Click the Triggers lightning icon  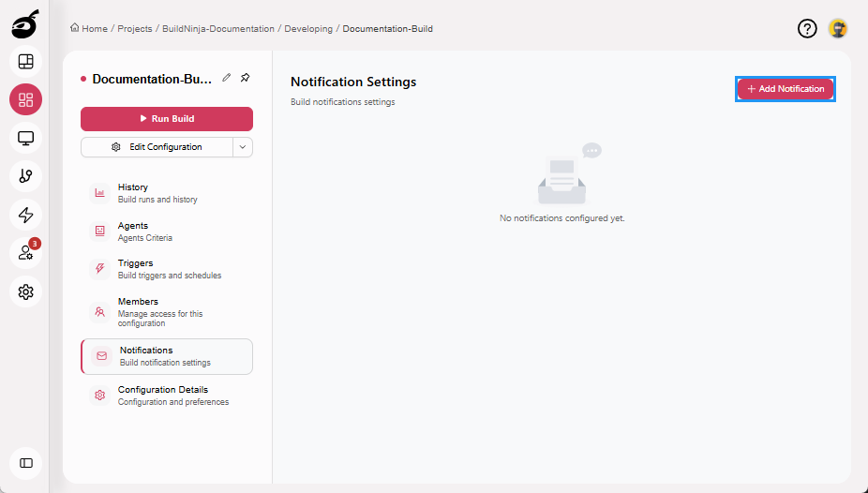(99, 269)
